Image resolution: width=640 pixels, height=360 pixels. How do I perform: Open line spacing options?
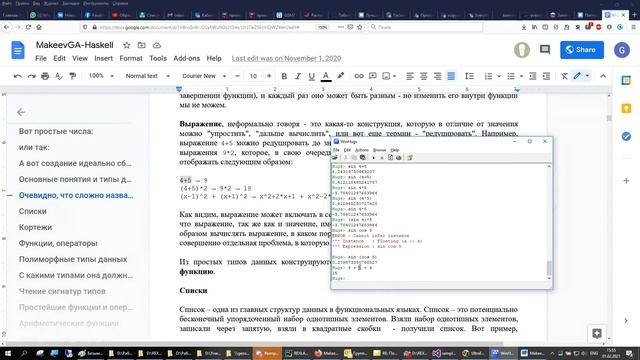click(x=469, y=76)
